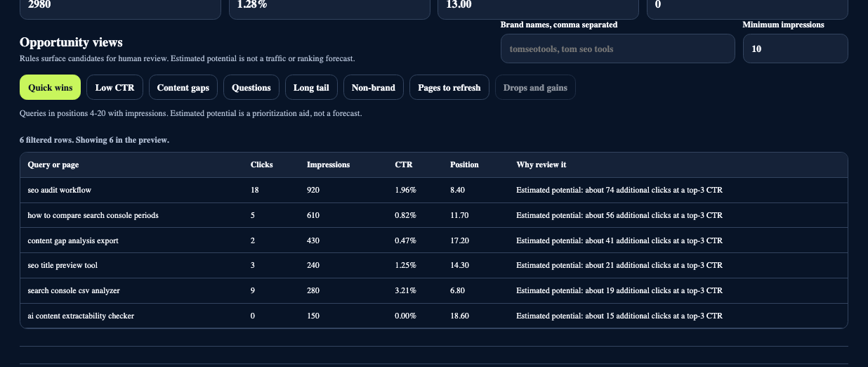Click the 8.40 position value
Screen dimensions: 868x367
[x=458, y=190]
